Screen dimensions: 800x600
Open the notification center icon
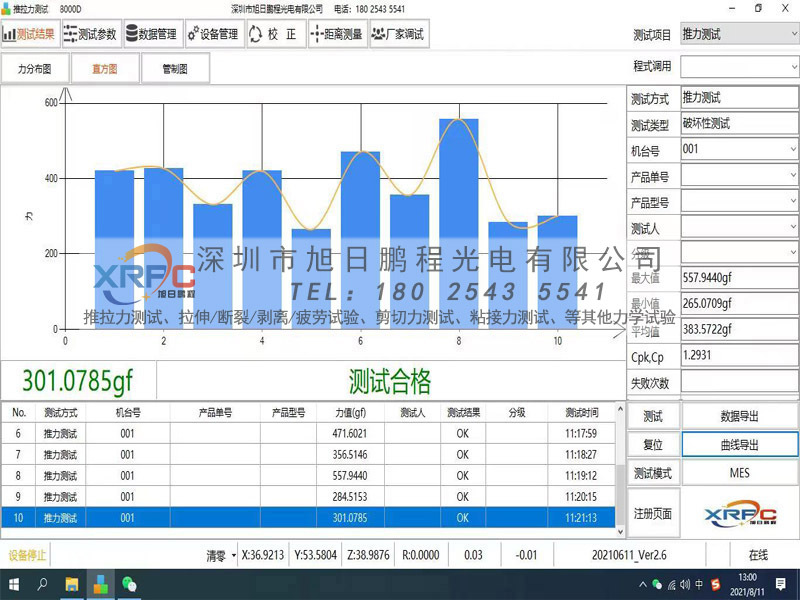781,584
